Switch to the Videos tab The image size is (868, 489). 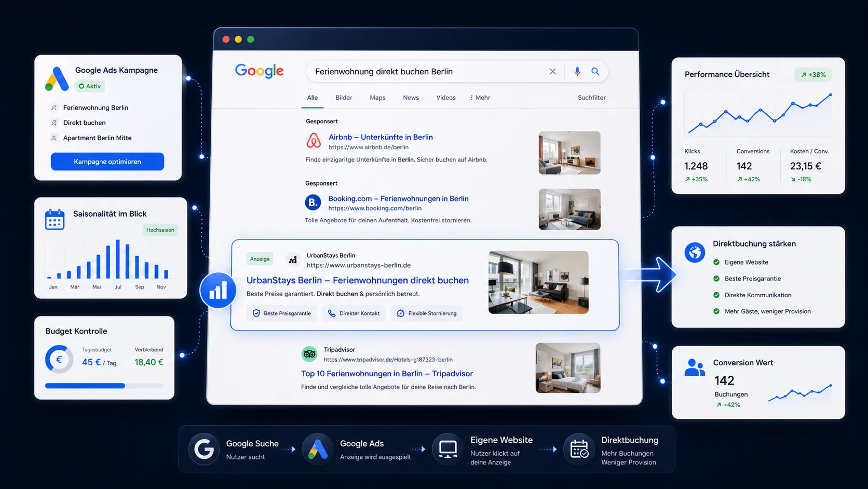pyautogui.click(x=446, y=98)
